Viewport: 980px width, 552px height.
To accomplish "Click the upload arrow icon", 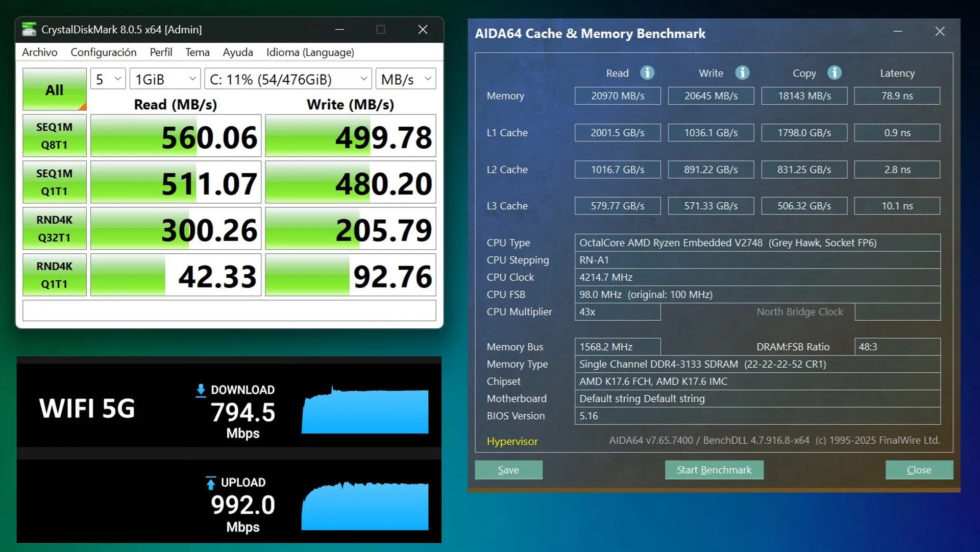I will click(x=210, y=483).
